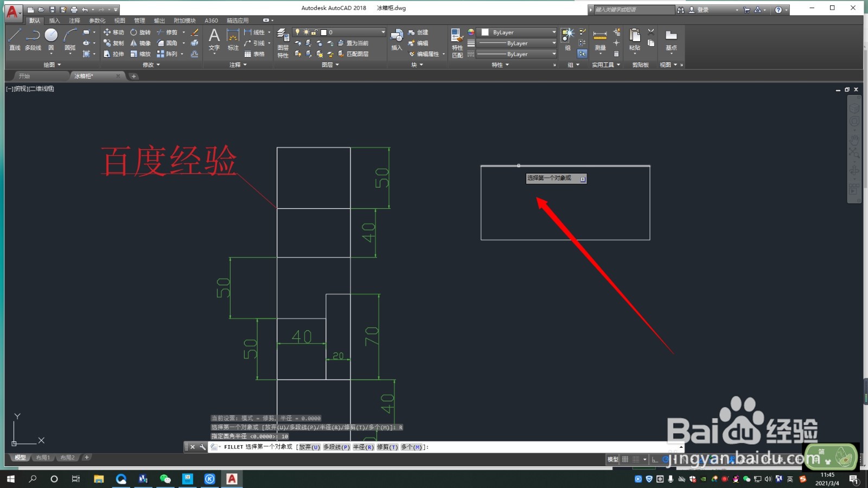Viewport: 868px width, 488px height.
Task: Open the linetype ByLayer dropdown
Action: tap(516, 54)
